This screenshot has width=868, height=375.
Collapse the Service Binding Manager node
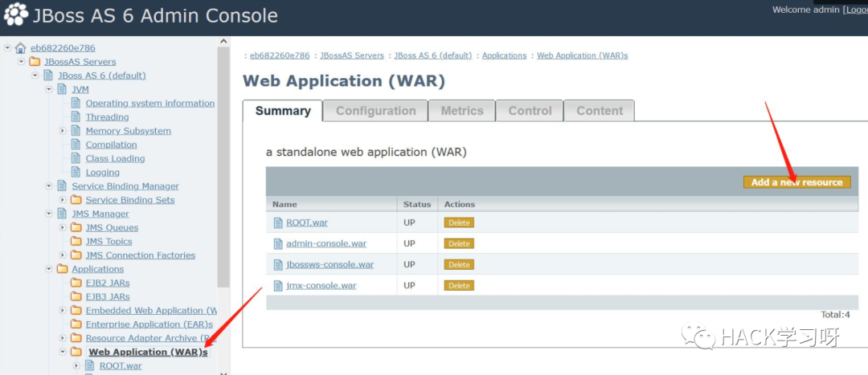(49, 185)
